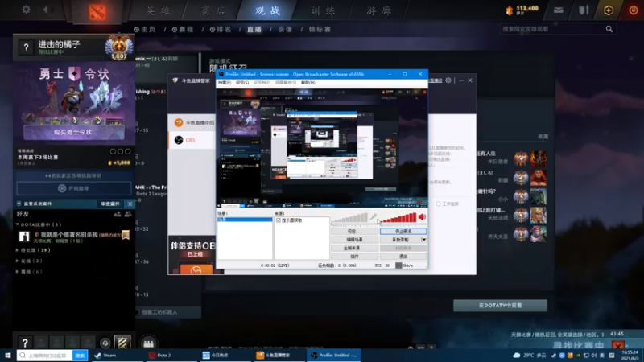Click the help question mark at bottom-left
The height and width of the screenshot is (362, 644).
coord(25,343)
